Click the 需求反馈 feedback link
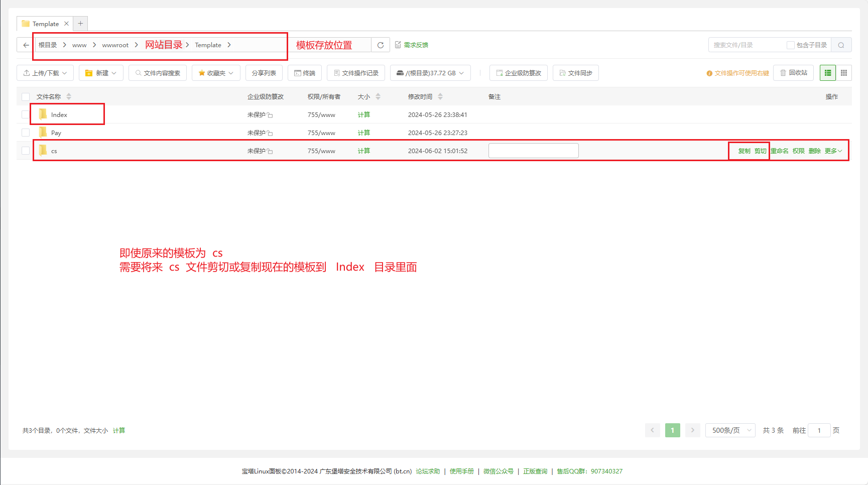 (412, 45)
